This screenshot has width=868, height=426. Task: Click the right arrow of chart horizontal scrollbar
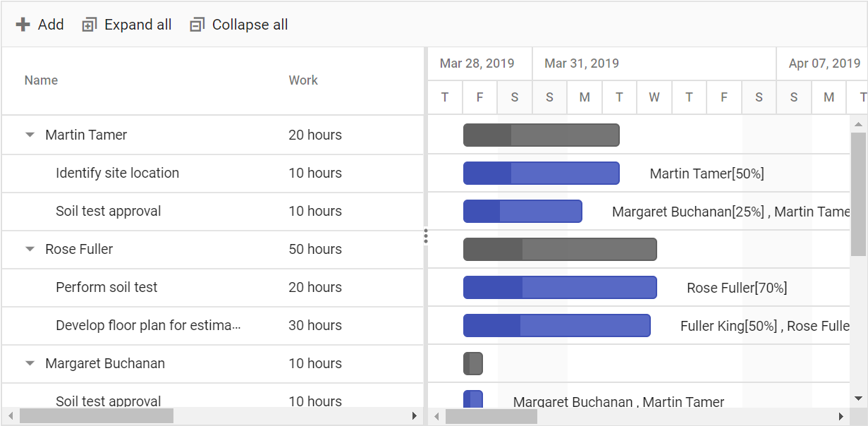[841, 416]
